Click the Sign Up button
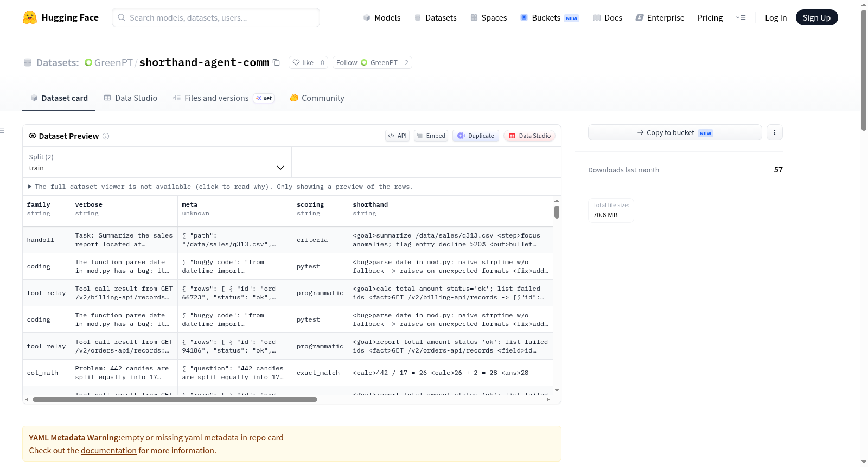 pyautogui.click(x=816, y=17)
